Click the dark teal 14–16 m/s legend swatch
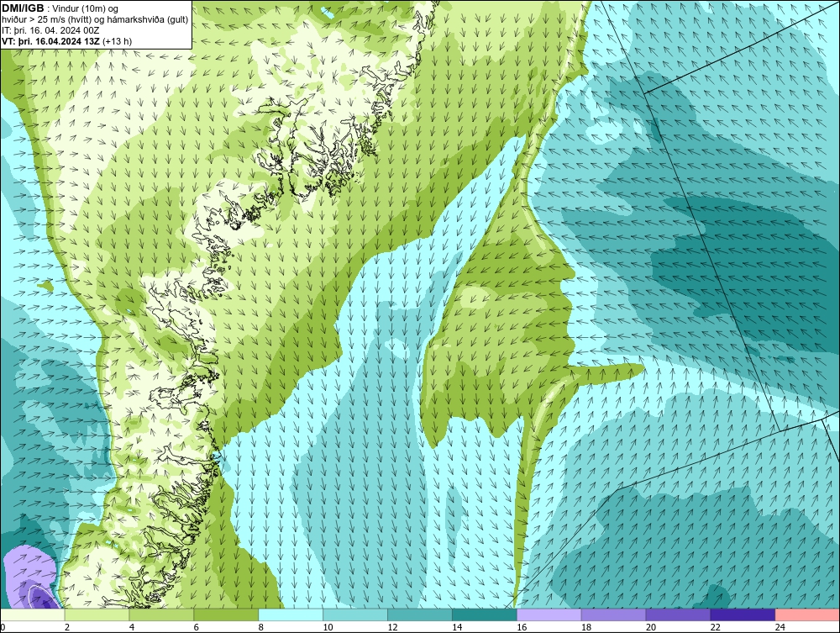 [x=485, y=615]
